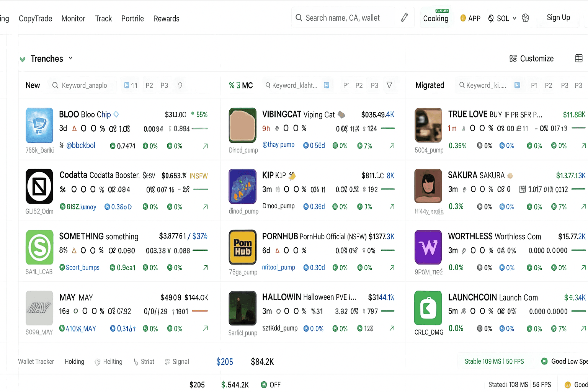This screenshot has width=588, height=392.
Task: Open the @bbckbol creator link
Action: [x=80, y=145]
